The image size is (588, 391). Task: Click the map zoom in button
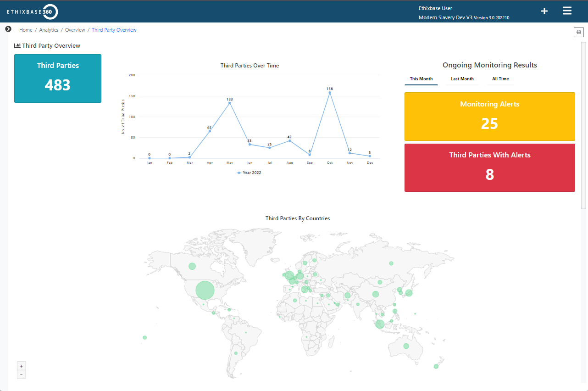[x=22, y=366]
